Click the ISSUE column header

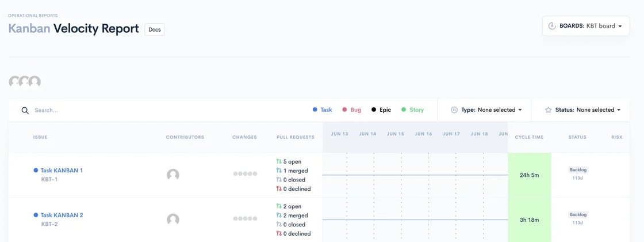coord(40,137)
